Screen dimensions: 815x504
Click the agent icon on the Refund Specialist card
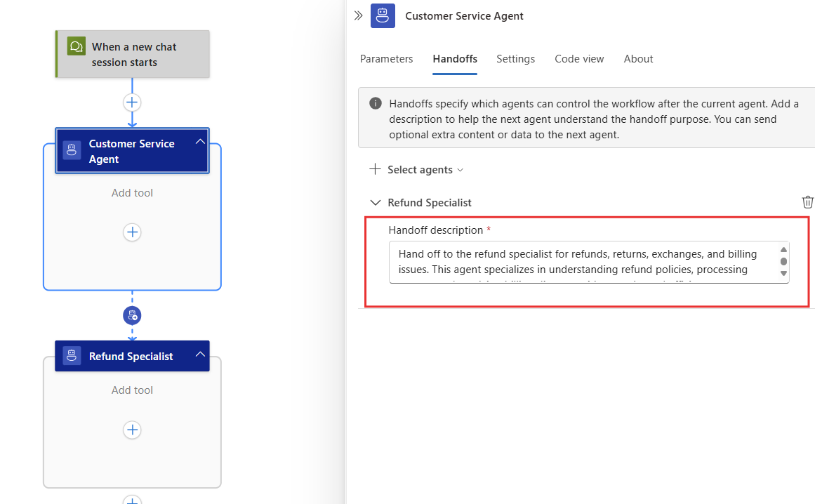pos(71,355)
